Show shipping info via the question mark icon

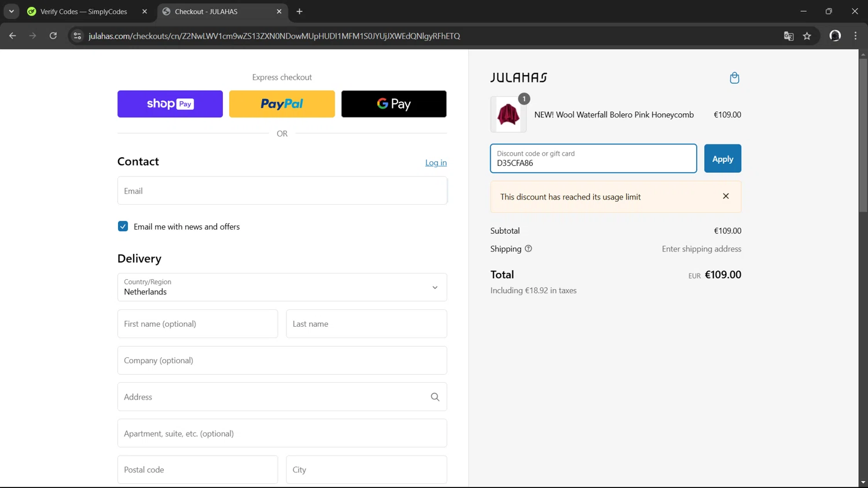point(528,249)
